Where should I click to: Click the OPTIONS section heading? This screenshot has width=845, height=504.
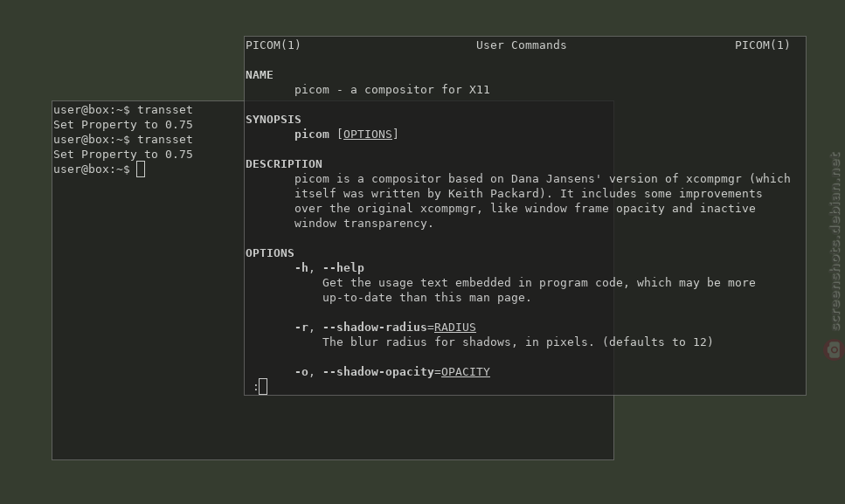coord(270,253)
